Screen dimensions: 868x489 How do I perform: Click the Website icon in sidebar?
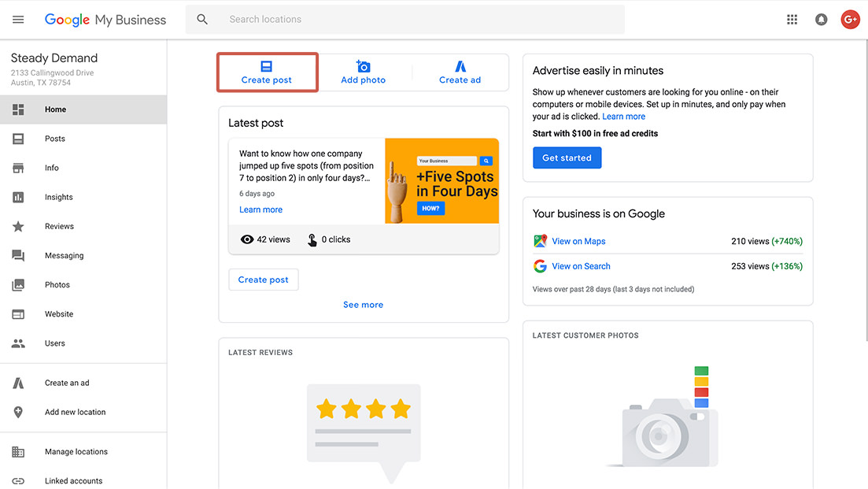[x=18, y=314]
